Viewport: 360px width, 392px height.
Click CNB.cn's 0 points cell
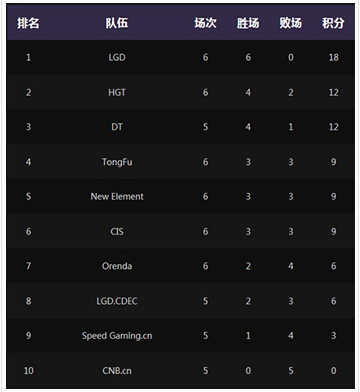pyautogui.click(x=333, y=371)
